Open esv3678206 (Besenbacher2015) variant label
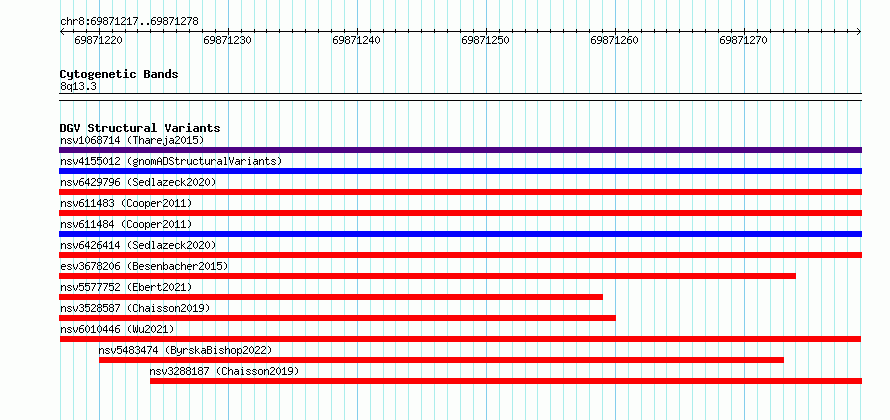890x420 pixels. (x=144, y=266)
